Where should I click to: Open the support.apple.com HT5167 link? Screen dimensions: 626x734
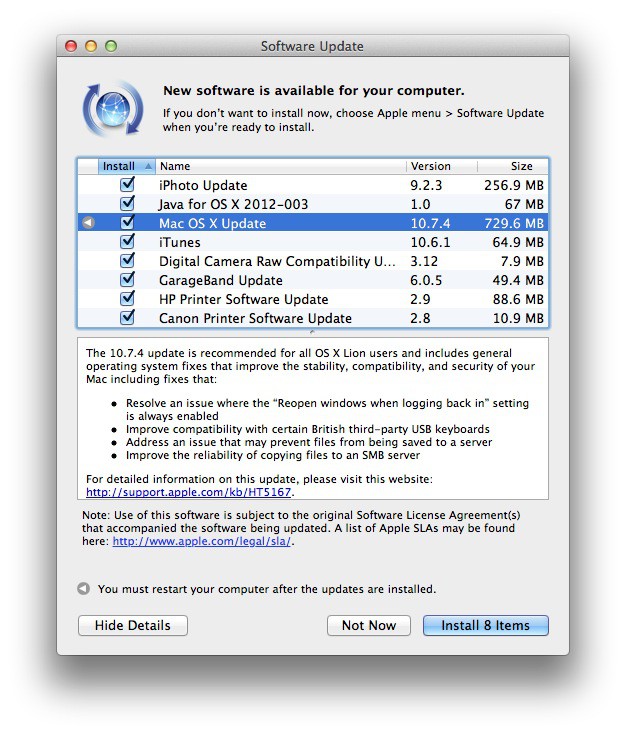[x=189, y=492]
